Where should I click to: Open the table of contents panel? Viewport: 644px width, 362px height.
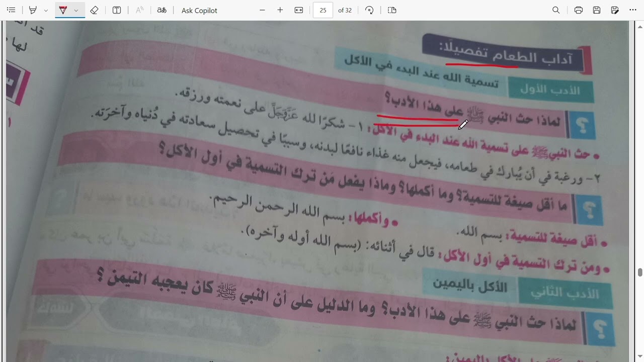(x=11, y=10)
